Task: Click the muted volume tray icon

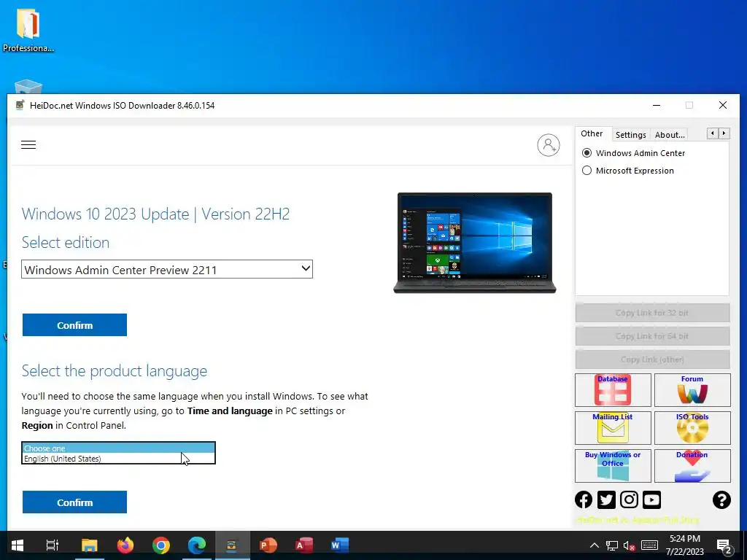Action: tap(630, 545)
